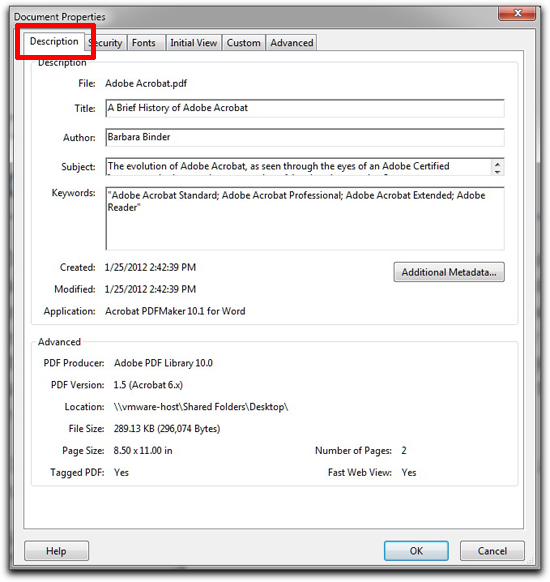
Task: Click the Location path text
Action: [x=201, y=407]
